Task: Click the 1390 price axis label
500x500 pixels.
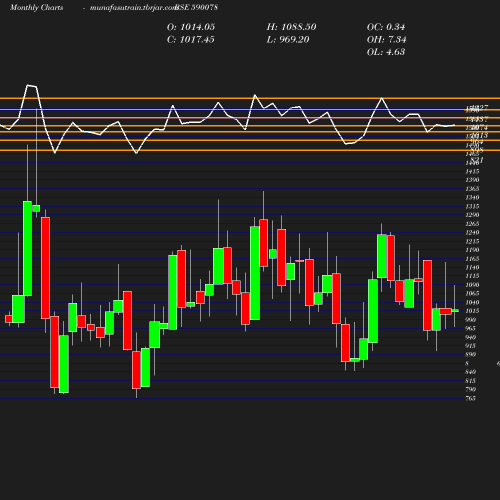Action: point(472,180)
